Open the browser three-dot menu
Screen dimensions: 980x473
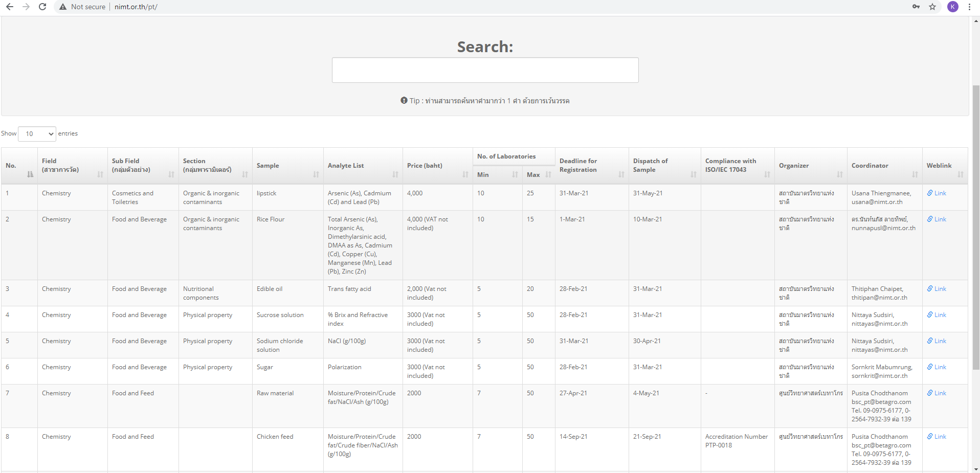(969, 7)
